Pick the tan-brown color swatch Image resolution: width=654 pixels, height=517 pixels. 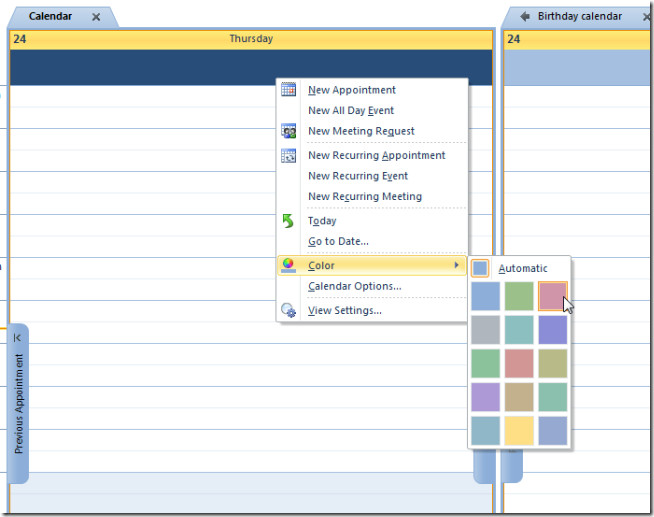519,397
